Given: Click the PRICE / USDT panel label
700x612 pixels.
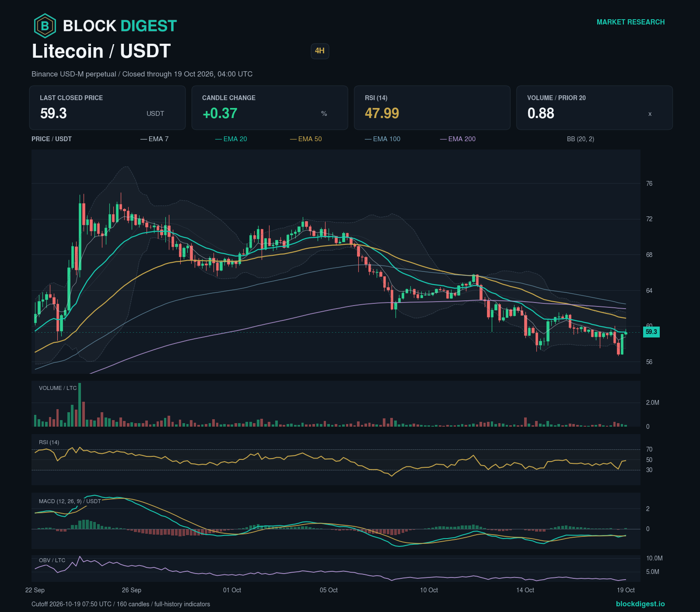Looking at the screenshot, I should coord(52,139).
